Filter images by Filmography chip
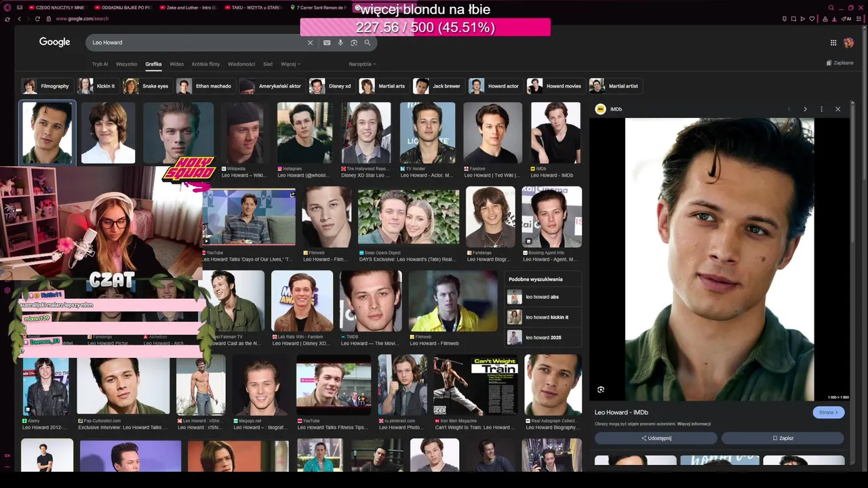This screenshot has width=868, height=488. (x=46, y=86)
